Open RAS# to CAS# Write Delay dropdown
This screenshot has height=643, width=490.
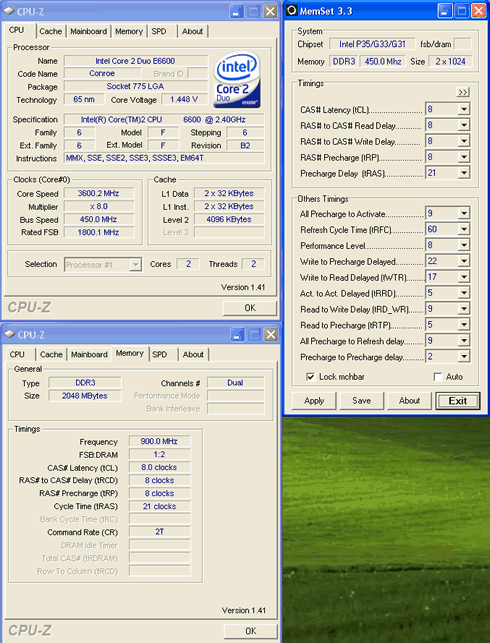point(464,141)
